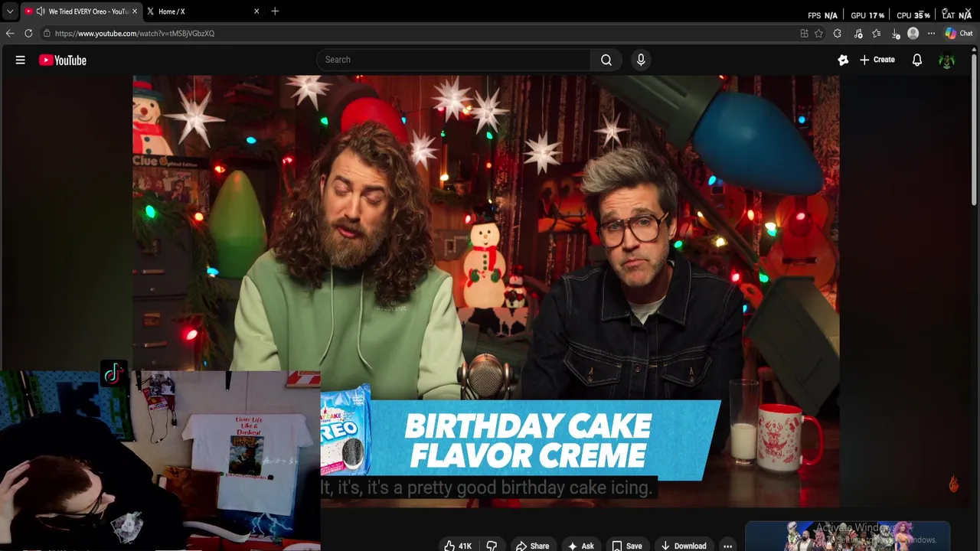Open the Create upload menu

click(877, 60)
